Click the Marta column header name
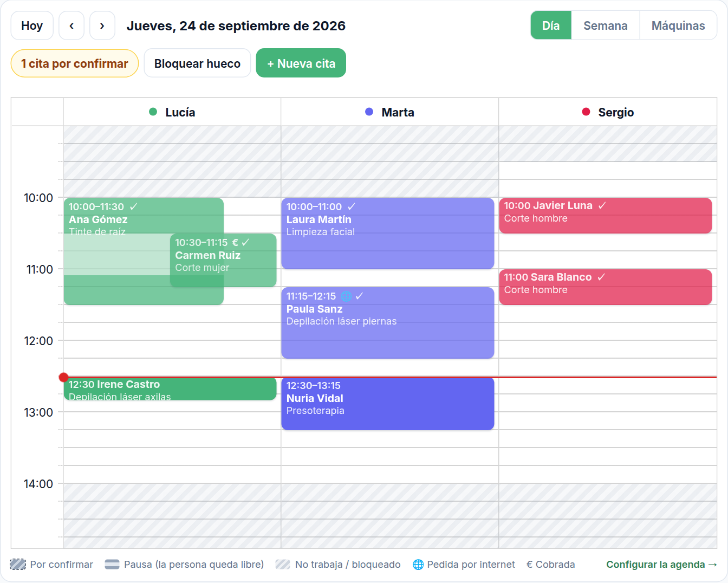Viewport: 728px width, 583px height. [398, 112]
